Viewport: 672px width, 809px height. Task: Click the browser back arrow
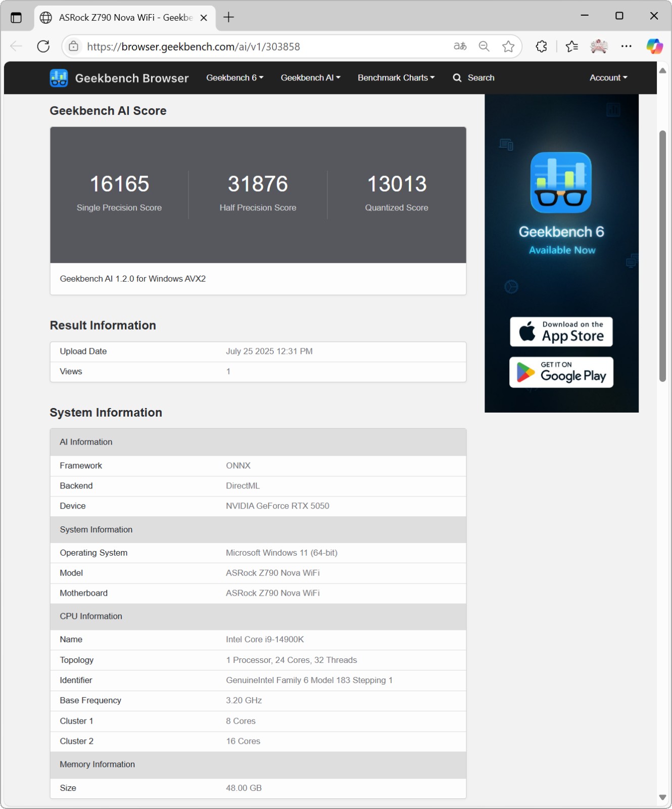pos(16,47)
